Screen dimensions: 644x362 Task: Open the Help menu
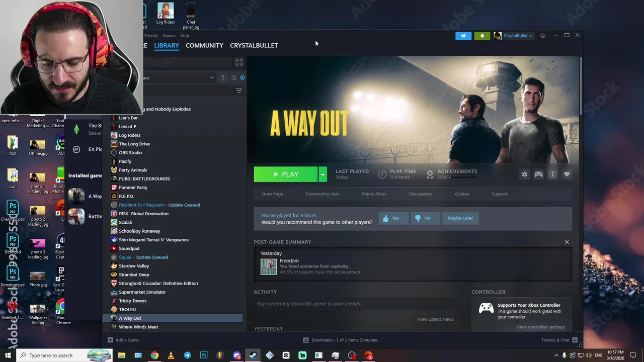185,36
